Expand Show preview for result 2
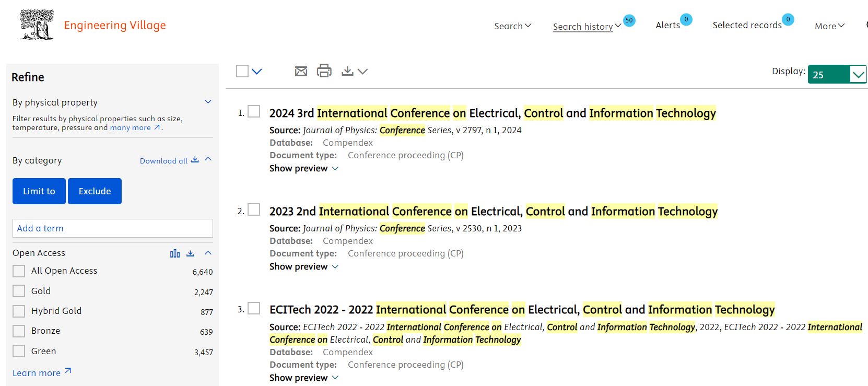Viewport: 868px width, 386px height. coord(304,266)
